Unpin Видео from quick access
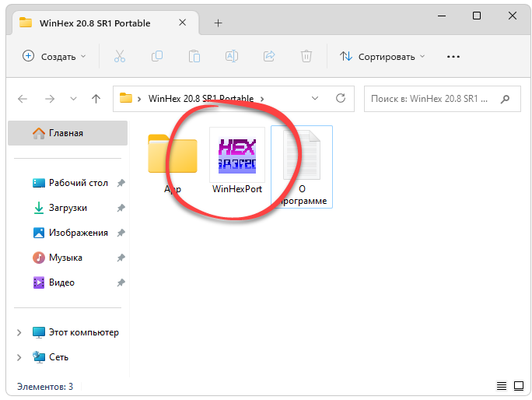The height and width of the screenshot is (400, 532). pyautogui.click(x=121, y=282)
